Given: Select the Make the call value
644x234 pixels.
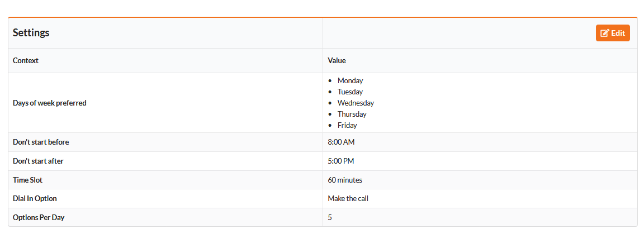Looking at the screenshot, I should (x=348, y=198).
